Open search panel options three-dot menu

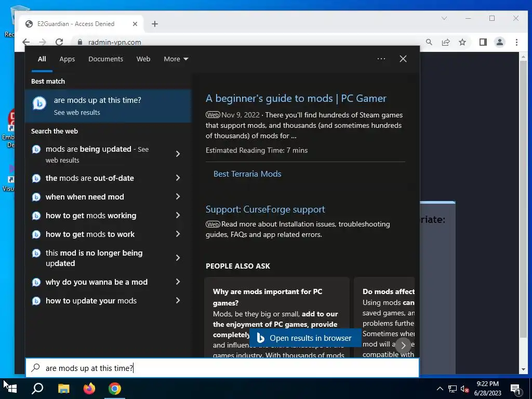click(x=381, y=59)
